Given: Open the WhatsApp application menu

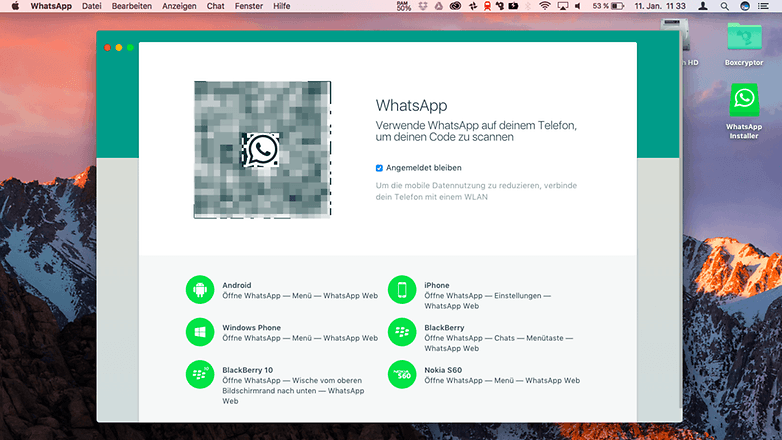Looking at the screenshot, I should point(51,6).
